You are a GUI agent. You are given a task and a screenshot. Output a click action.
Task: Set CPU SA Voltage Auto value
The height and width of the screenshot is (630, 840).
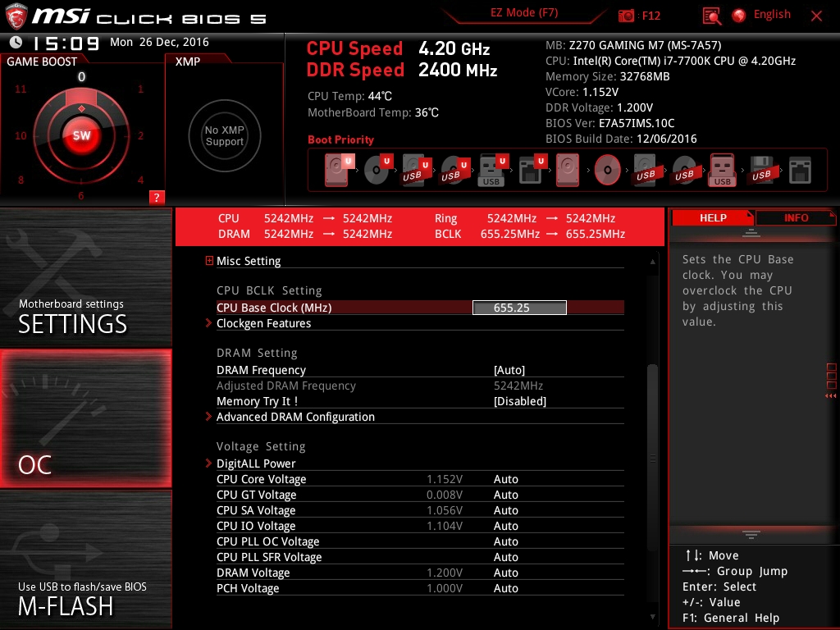tap(505, 510)
